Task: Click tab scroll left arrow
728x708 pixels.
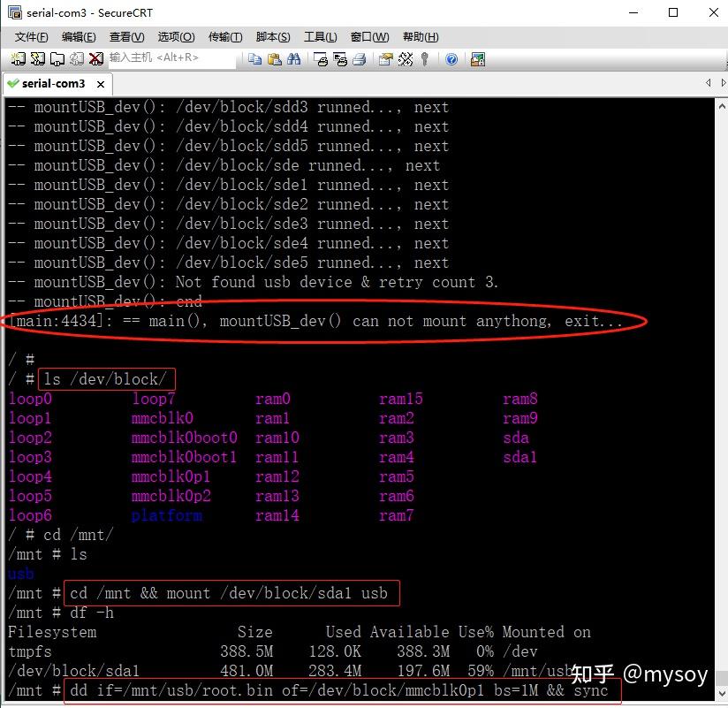Action: pos(708,83)
